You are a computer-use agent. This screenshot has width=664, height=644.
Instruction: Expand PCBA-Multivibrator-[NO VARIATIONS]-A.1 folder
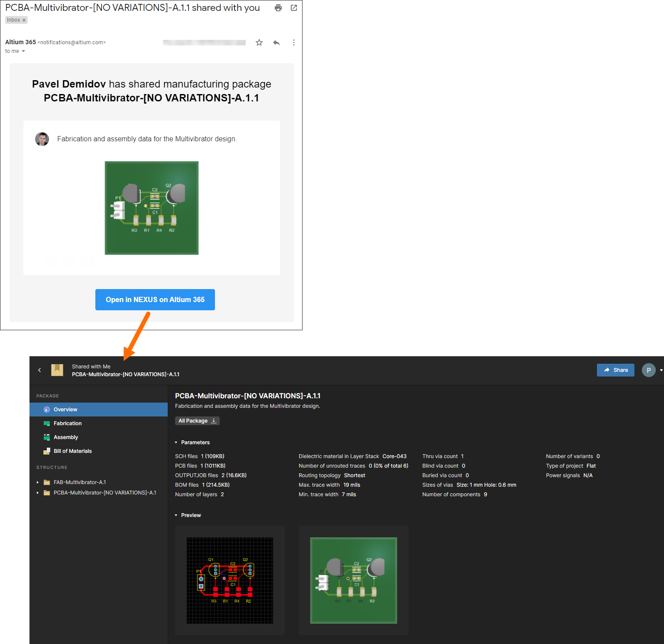[x=38, y=493]
